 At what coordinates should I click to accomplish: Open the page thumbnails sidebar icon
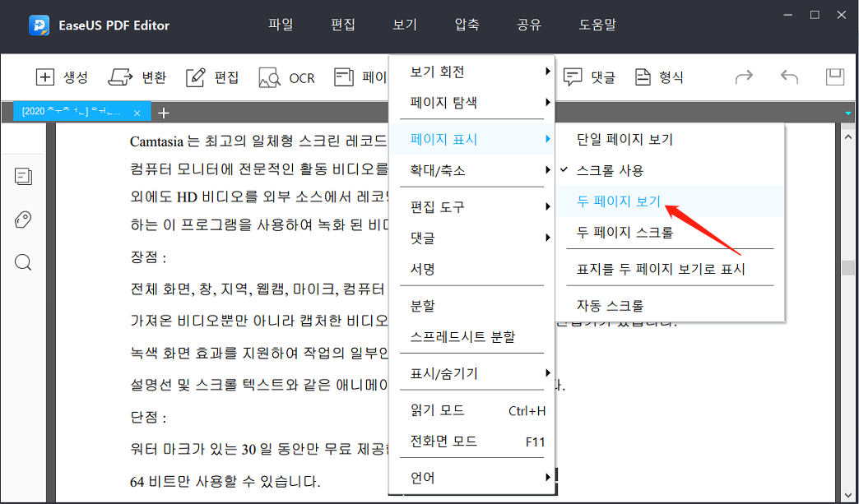tap(24, 177)
